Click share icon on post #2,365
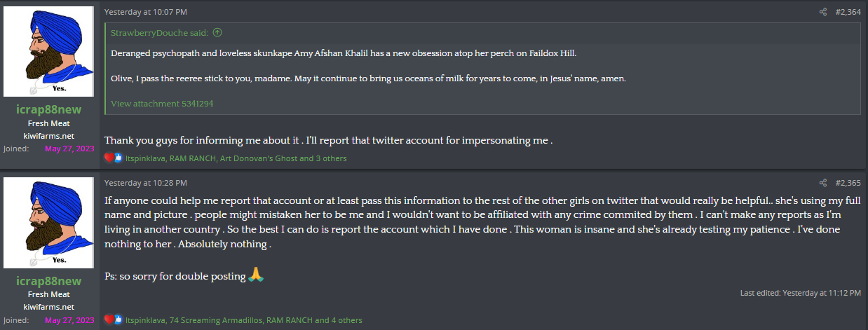 coord(823,183)
